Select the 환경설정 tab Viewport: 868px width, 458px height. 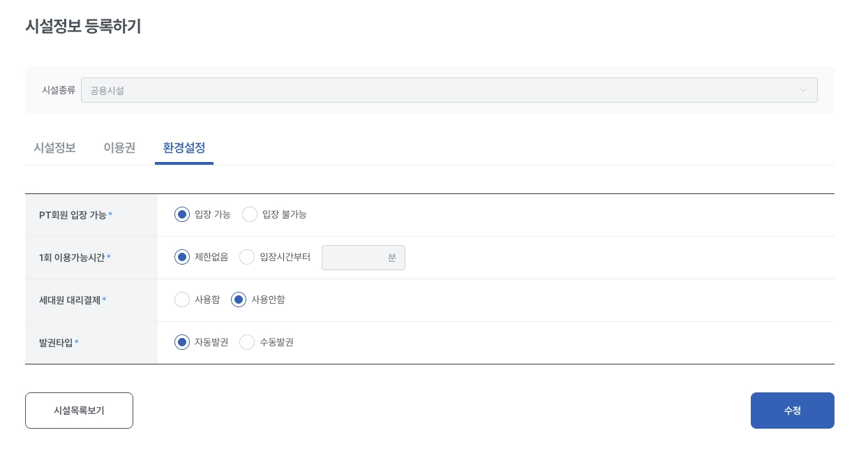[184, 148]
